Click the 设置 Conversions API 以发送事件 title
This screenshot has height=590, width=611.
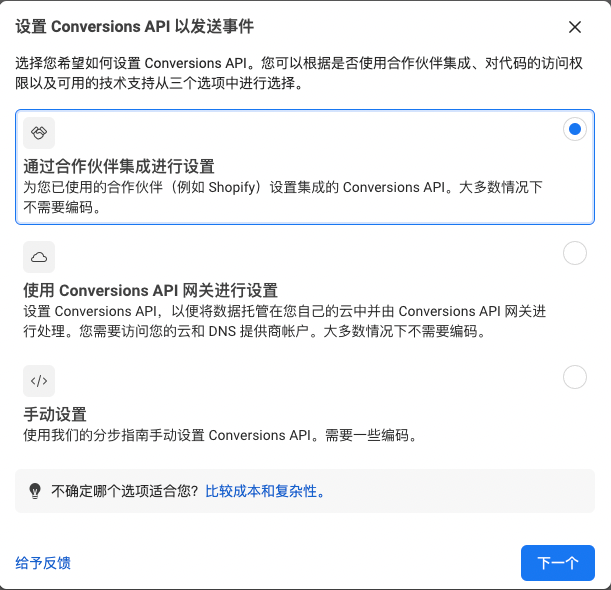point(134,27)
